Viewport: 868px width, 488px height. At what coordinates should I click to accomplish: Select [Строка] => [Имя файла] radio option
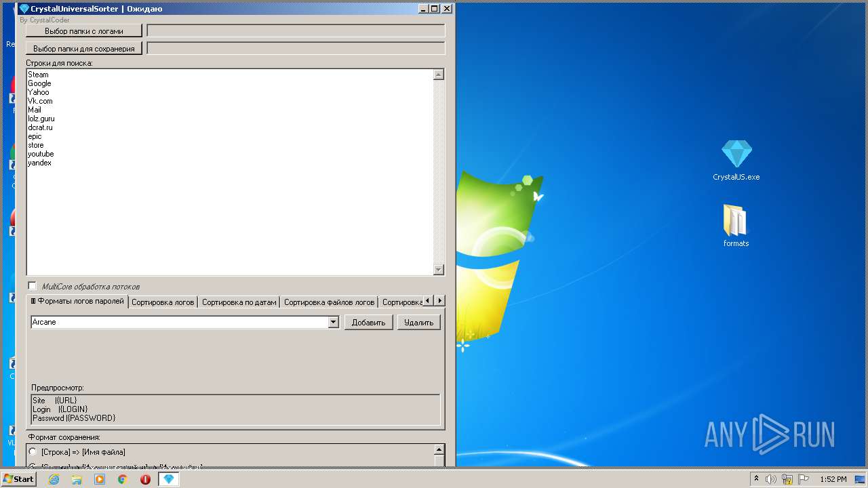pos(33,452)
